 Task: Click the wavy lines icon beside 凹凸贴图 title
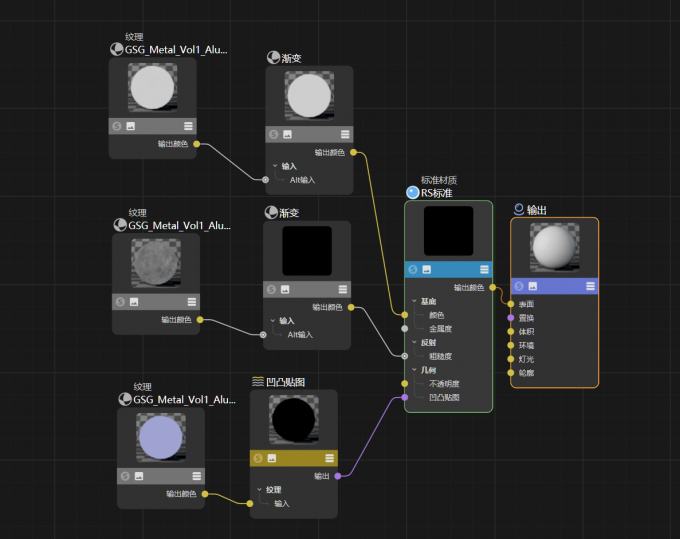tap(258, 382)
